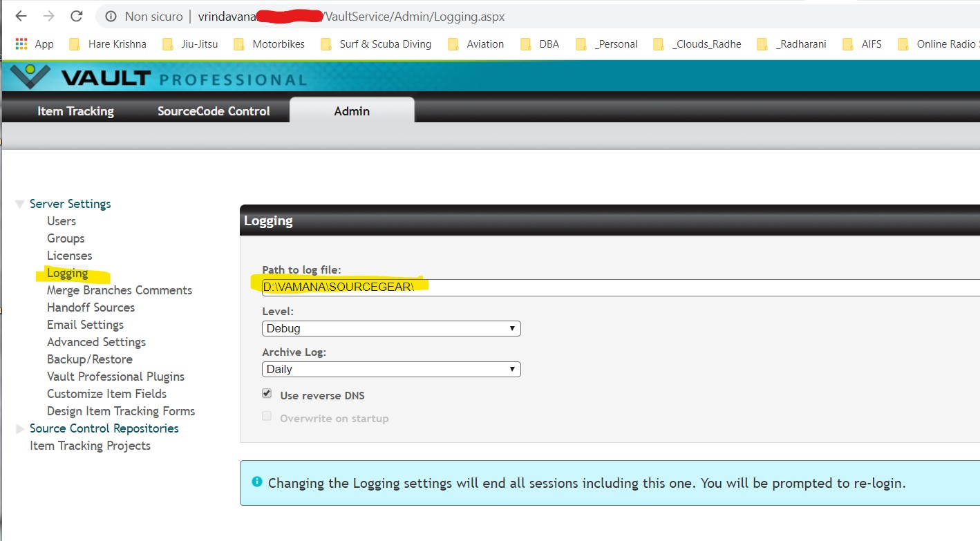Screen dimensions: 980x541
Task: Open the Server Settings link
Action: click(x=70, y=204)
